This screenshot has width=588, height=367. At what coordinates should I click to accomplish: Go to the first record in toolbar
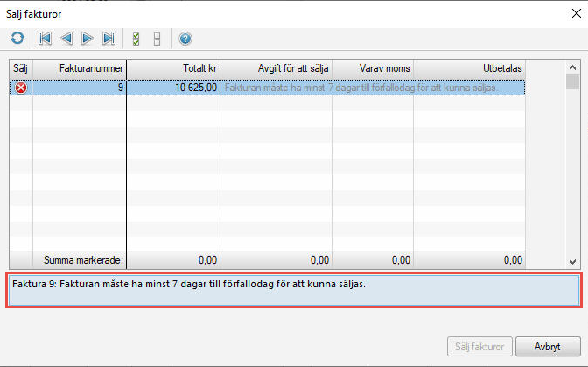45,39
